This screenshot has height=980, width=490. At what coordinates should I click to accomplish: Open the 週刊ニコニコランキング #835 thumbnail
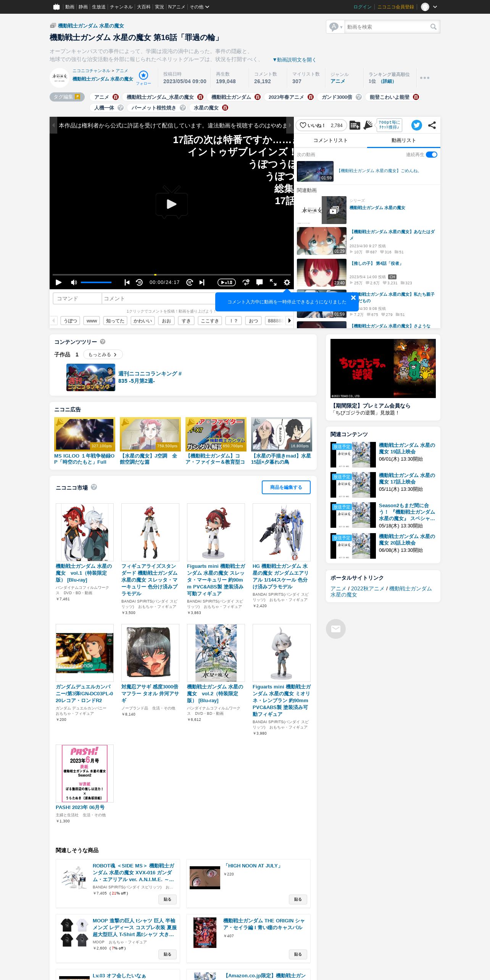[91, 377]
